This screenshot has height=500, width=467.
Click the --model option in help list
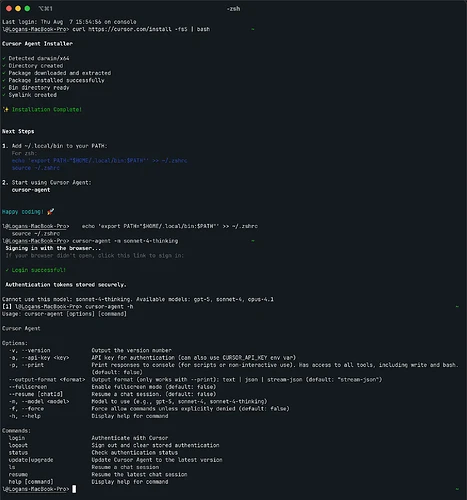tap(39, 402)
